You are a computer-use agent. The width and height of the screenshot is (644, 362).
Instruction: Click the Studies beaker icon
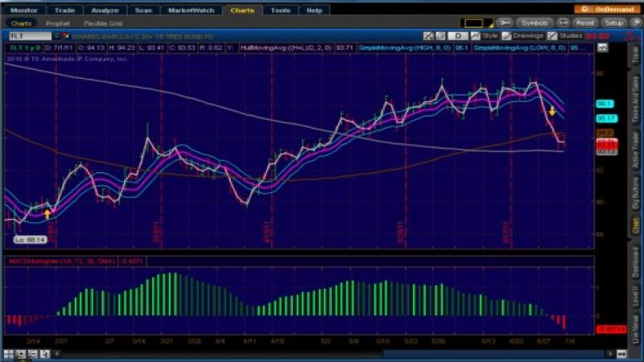click(552, 36)
